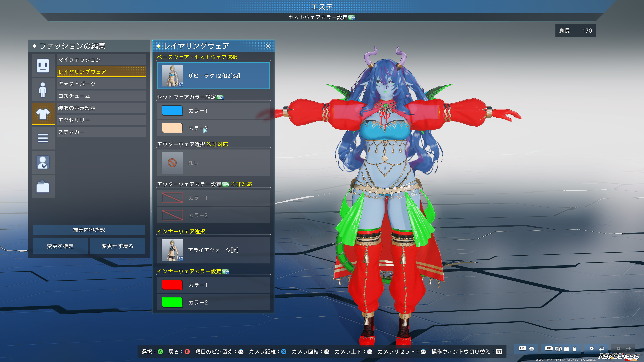This screenshot has width=644, height=362.
Task: Select basewear ザヒーラクT2/B2[Se] entry
Action: click(x=213, y=76)
